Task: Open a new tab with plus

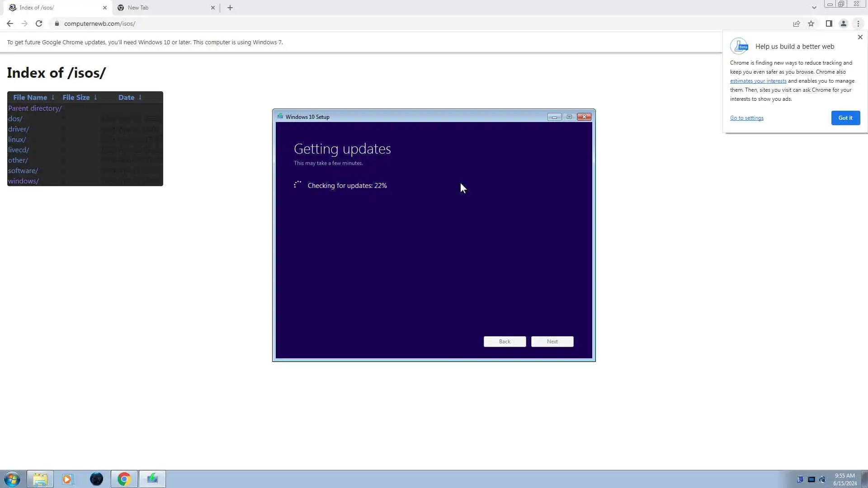Action: point(230,8)
